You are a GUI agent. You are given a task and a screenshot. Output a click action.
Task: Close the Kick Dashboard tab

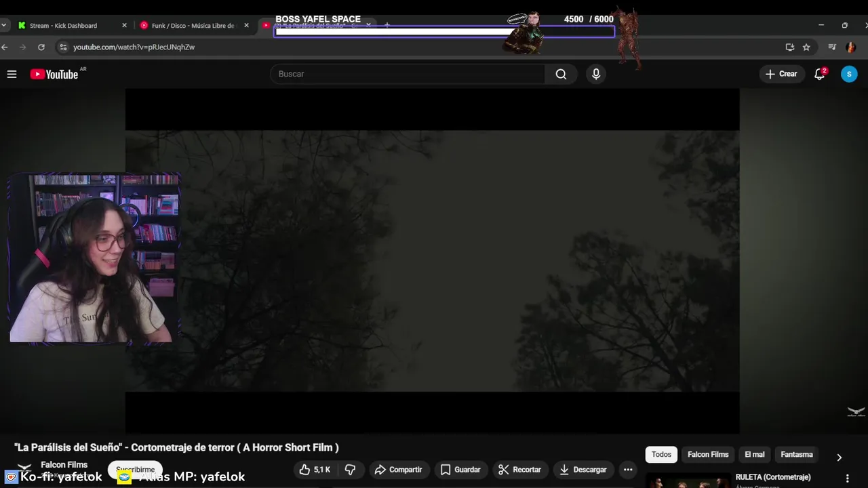point(124,25)
